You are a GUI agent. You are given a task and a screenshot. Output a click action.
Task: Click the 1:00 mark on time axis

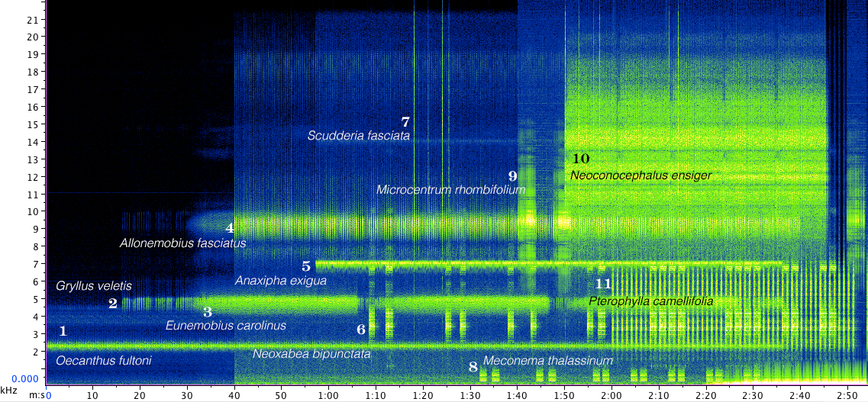coord(328,396)
